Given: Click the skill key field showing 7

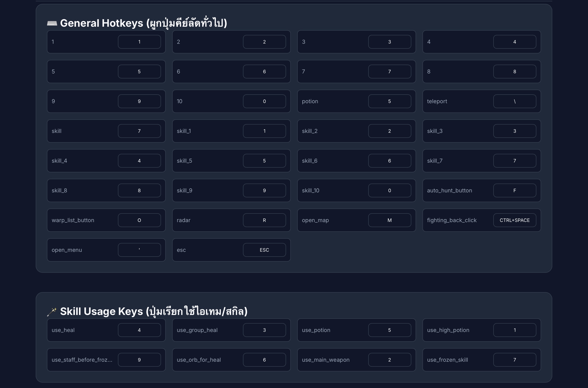Looking at the screenshot, I should pos(139,131).
